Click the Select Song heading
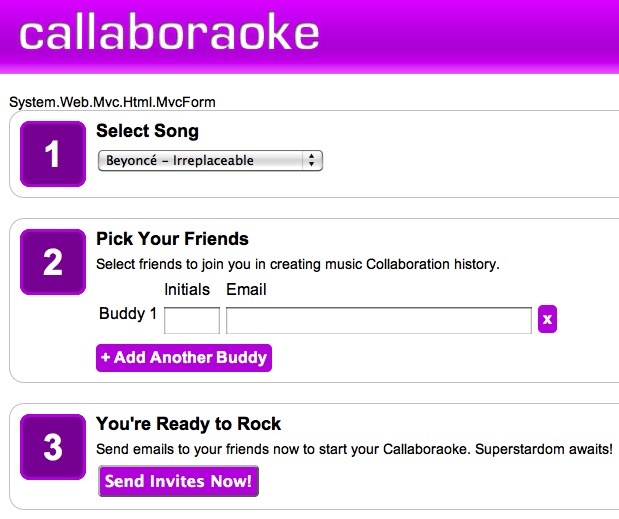Viewport: 619px width, 519px height. pos(147,131)
